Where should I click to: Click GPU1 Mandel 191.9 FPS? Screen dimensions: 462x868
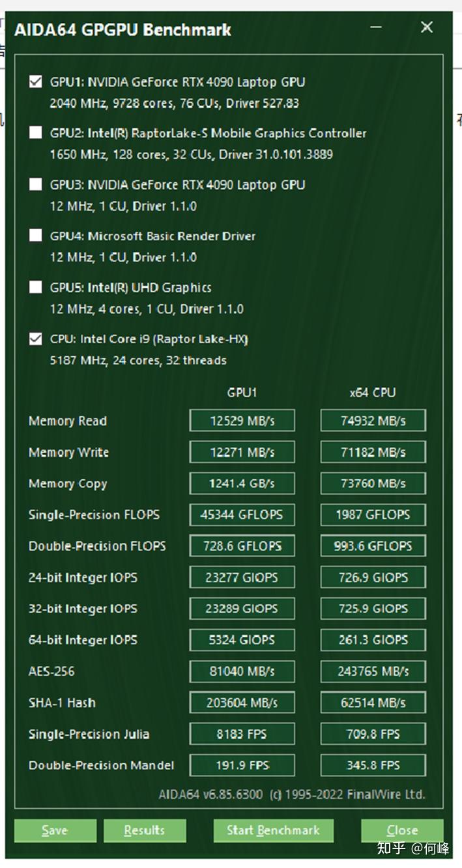tap(242, 764)
